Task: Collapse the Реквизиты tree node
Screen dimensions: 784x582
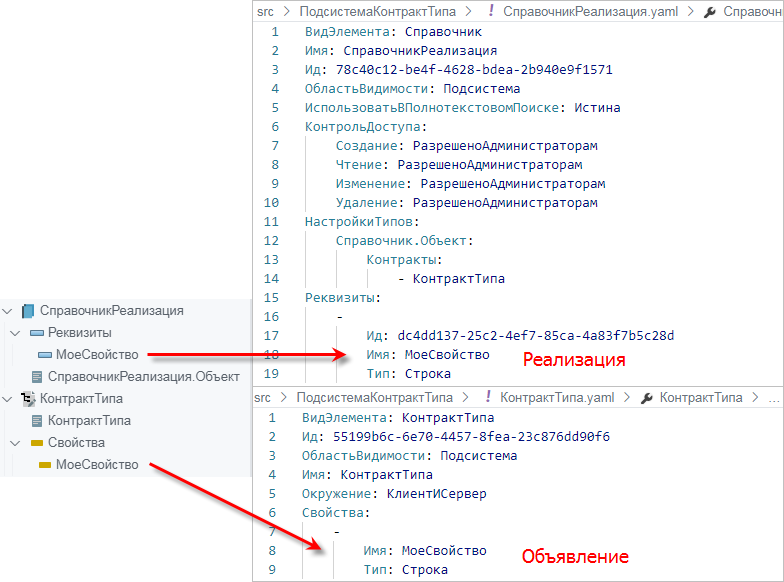Action: pyautogui.click(x=15, y=333)
